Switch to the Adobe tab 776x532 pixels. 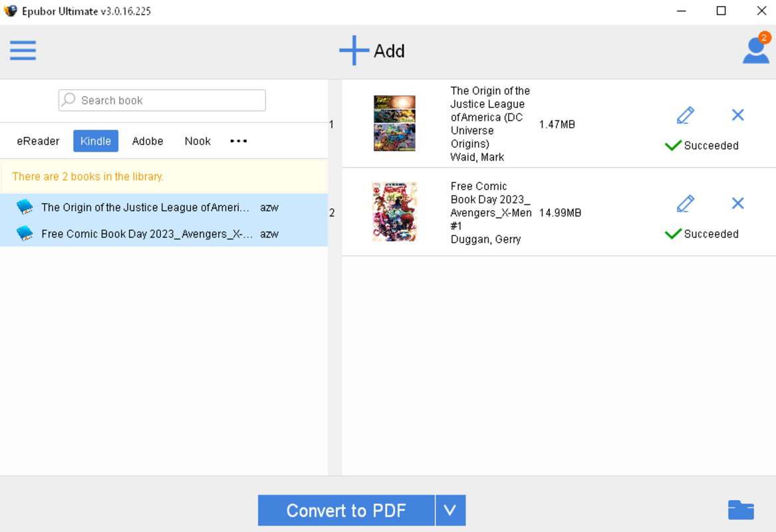147,141
